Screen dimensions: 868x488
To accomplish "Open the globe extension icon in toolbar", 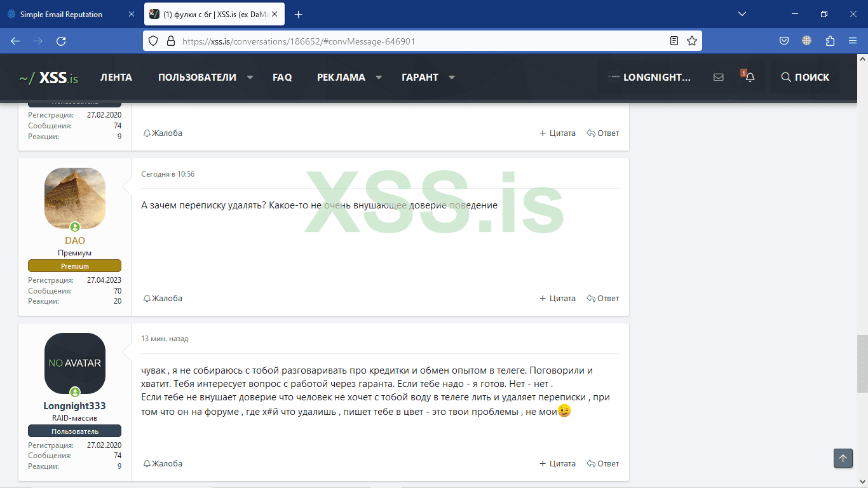I will point(807,41).
